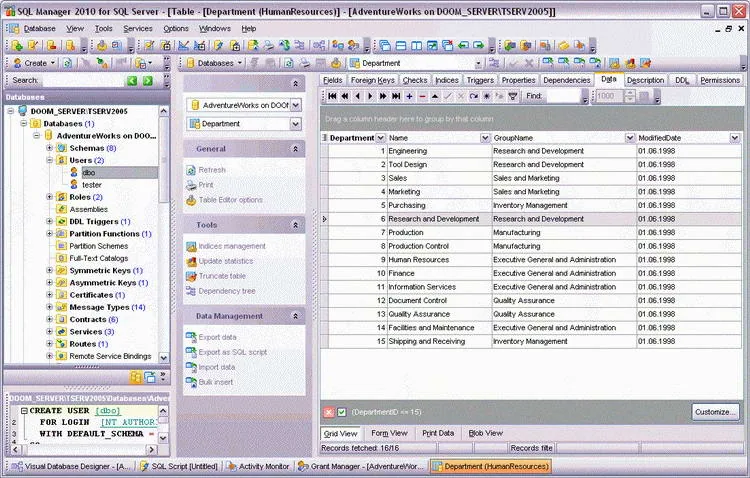Click the filter funnel icon in data toolbar
Image resolution: width=750 pixels, height=478 pixels.
point(513,96)
